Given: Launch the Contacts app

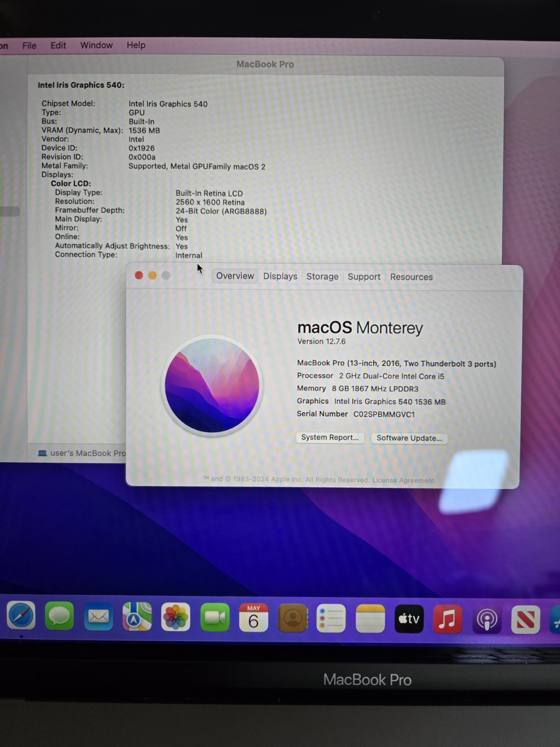Looking at the screenshot, I should (293, 618).
